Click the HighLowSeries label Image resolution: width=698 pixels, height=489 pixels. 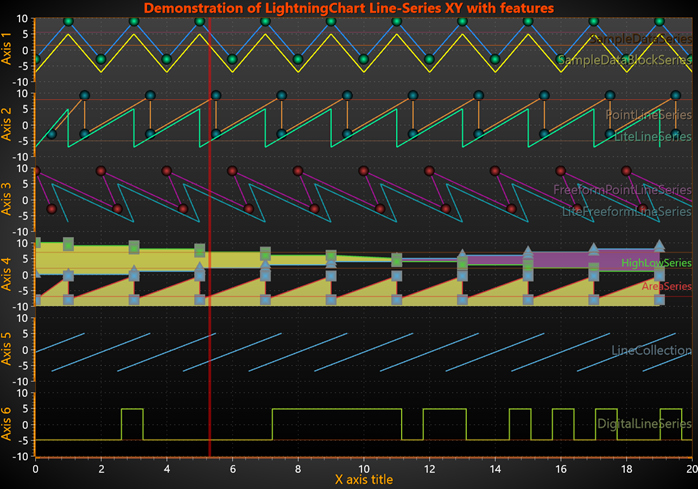[x=657, y=263]
